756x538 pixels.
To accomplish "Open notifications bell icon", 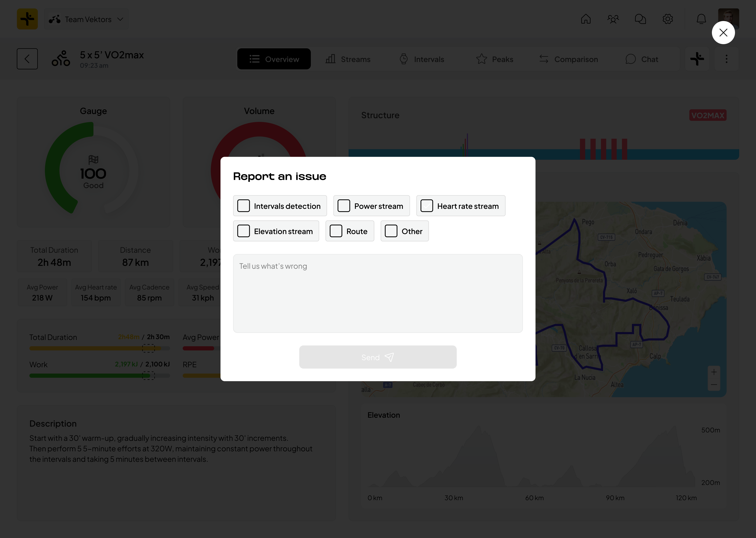I will (701, 19).
